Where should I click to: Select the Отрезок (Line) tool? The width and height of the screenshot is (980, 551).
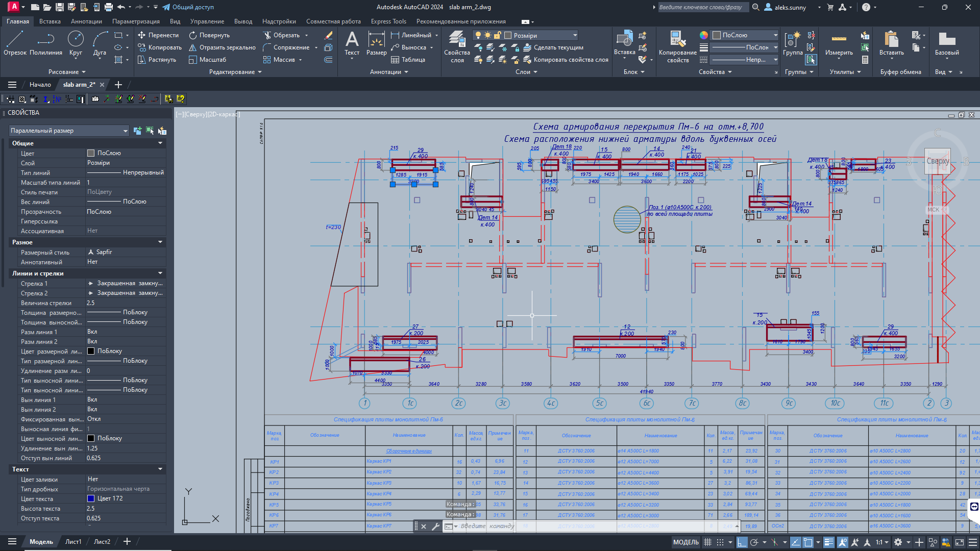click(x=15, y=41)
